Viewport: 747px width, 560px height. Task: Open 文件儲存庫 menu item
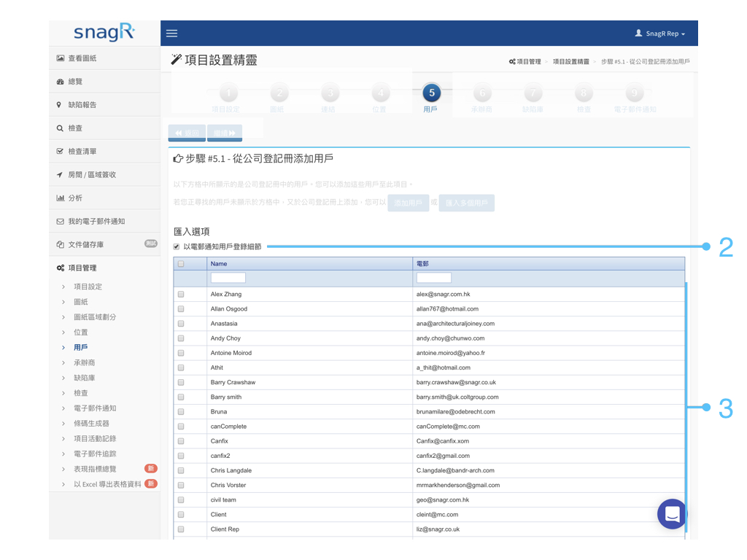click(86, 245)
